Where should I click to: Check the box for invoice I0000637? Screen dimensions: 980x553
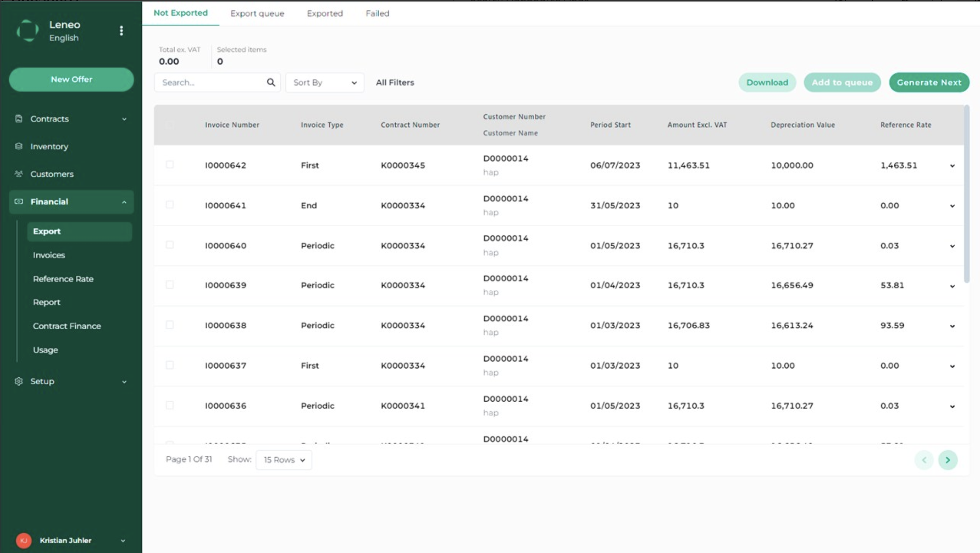click(x=170, y=365)
